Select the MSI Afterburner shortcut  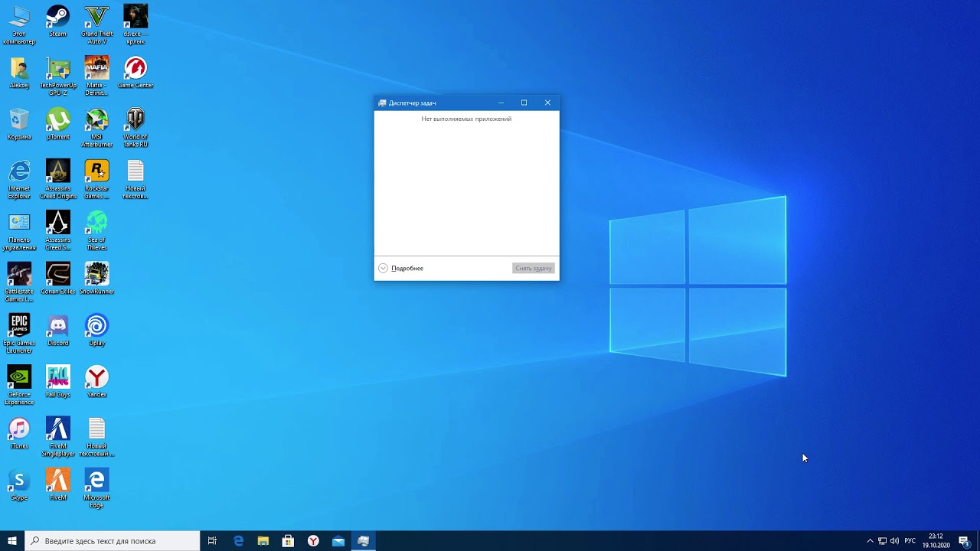point(96,128)
